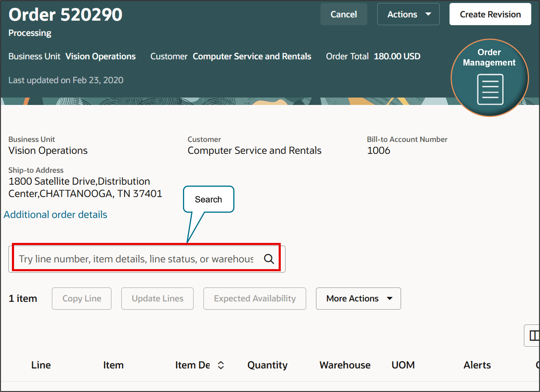Click the Actions dropdown arrow
Image resolution: width=540 pixels, height=392 pixels.
(x=428, y=14)
